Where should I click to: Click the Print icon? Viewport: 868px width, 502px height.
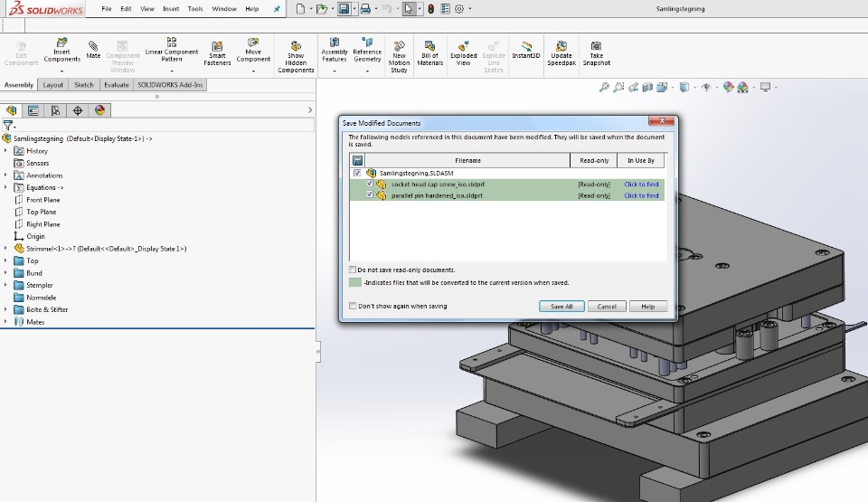365,9
